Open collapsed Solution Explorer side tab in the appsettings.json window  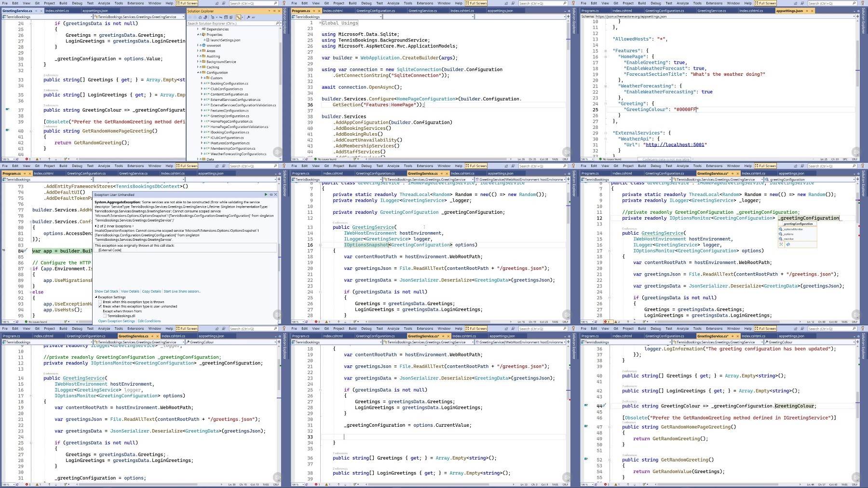pos(863,21)
